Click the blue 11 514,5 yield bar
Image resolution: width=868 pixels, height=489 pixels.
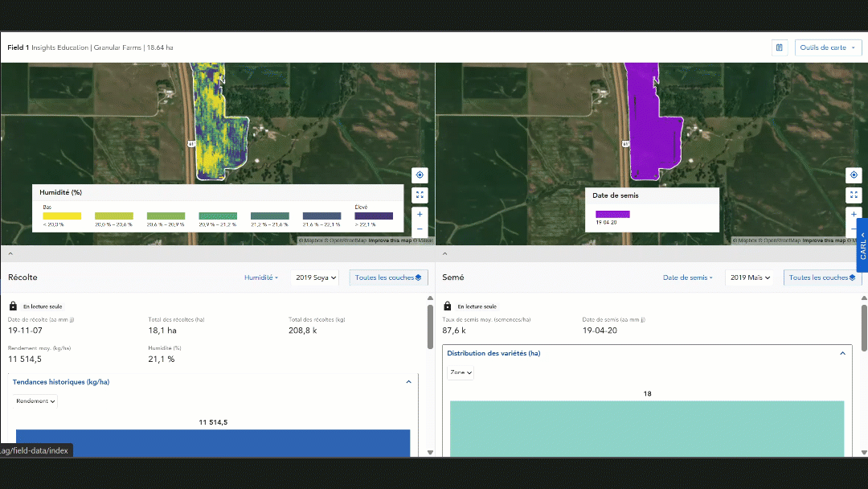[x=213, y=443]
